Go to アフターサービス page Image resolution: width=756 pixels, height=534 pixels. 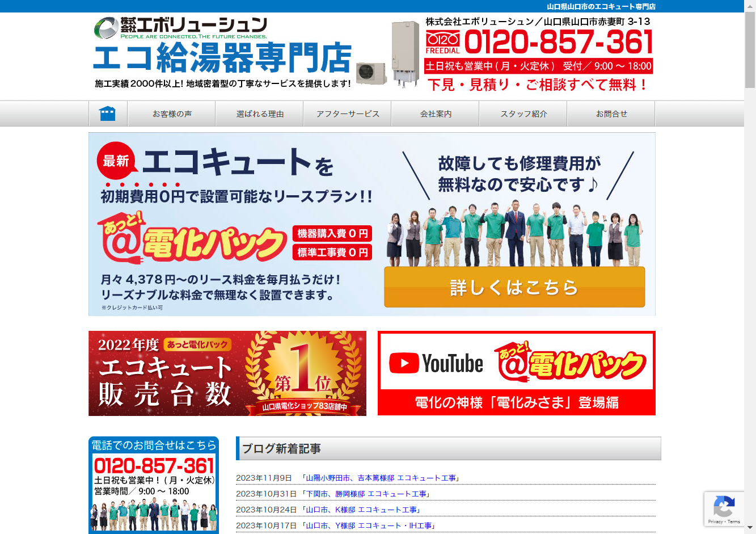pos(348,114)
